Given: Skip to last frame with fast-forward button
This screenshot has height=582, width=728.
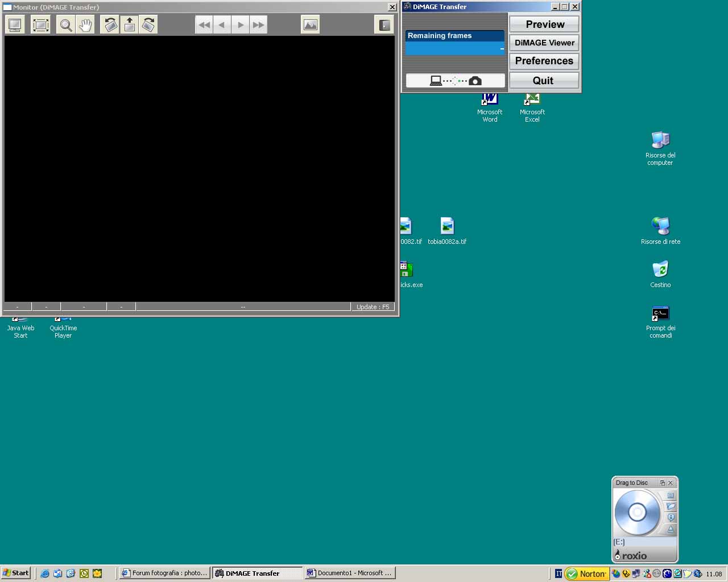Looking at the screenshot, I should click(x=258, y=25).
